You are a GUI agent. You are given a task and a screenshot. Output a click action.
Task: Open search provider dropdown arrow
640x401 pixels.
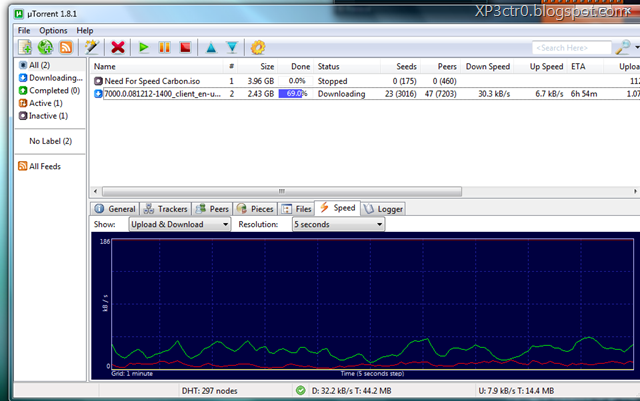637,47
